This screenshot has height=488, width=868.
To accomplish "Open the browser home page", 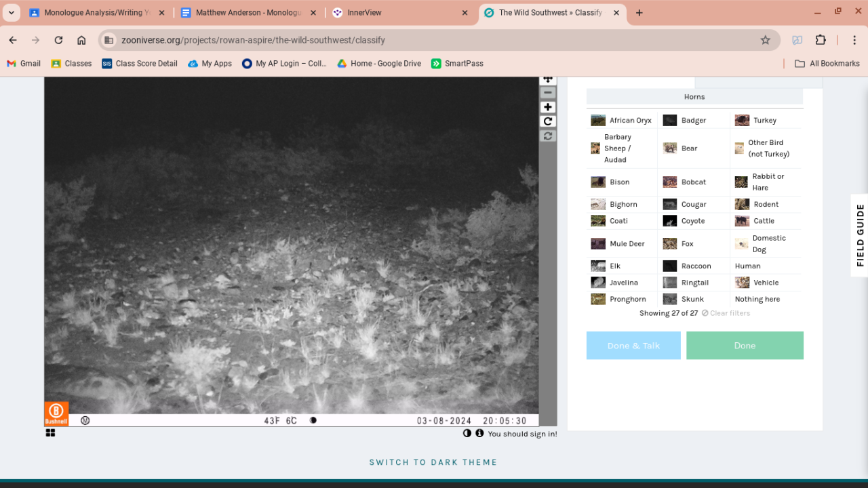I will click(81, 40).
